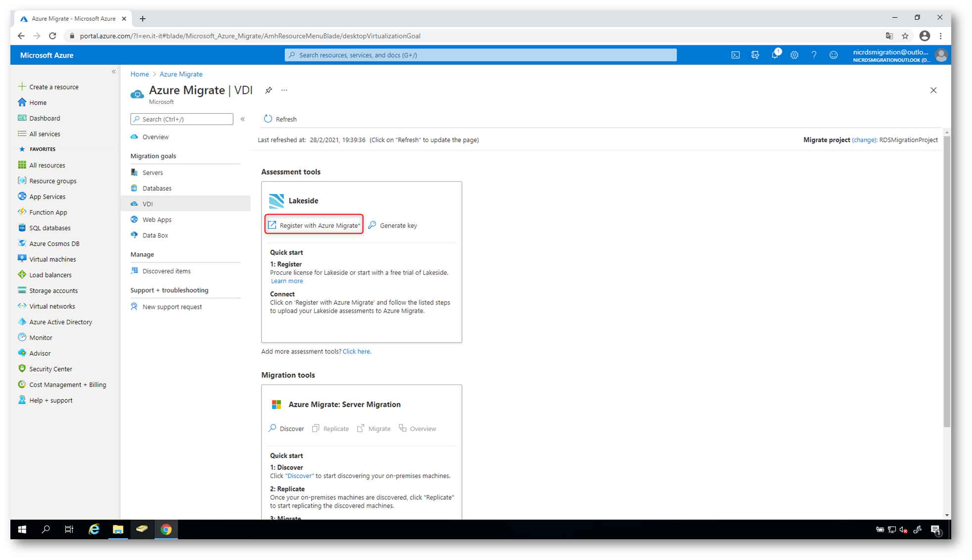Go to Home in the sidebar

coord(32,103)
